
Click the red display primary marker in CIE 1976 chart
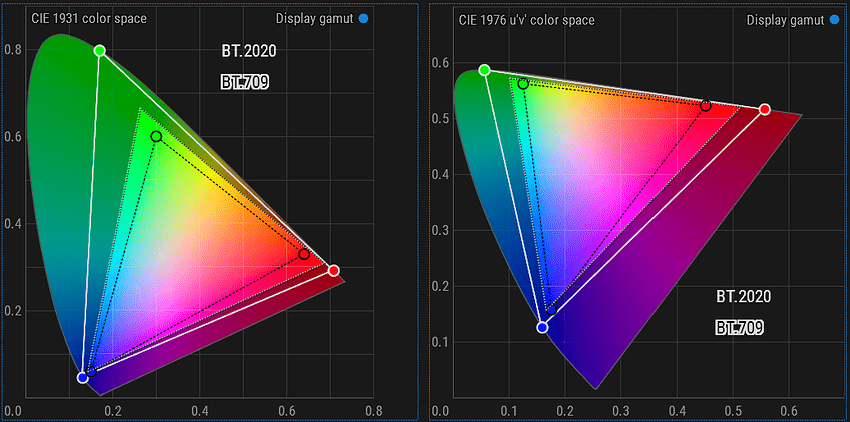point(764,110)
